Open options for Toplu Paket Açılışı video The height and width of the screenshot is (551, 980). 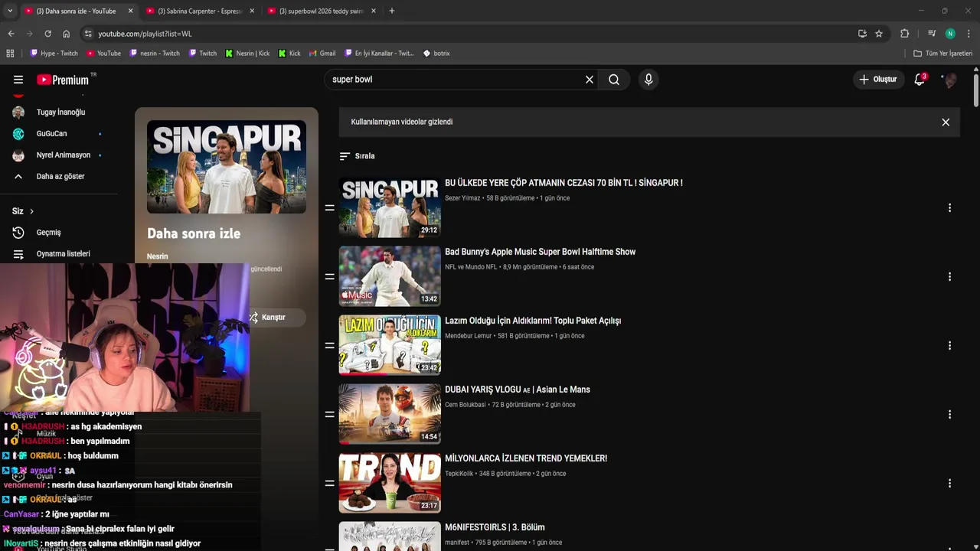tap(949, 345)
